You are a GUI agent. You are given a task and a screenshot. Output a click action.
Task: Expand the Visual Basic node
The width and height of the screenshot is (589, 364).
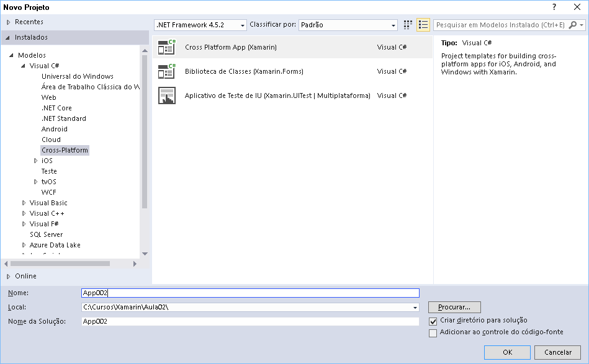pyautogui.click(x=24, y=203)
